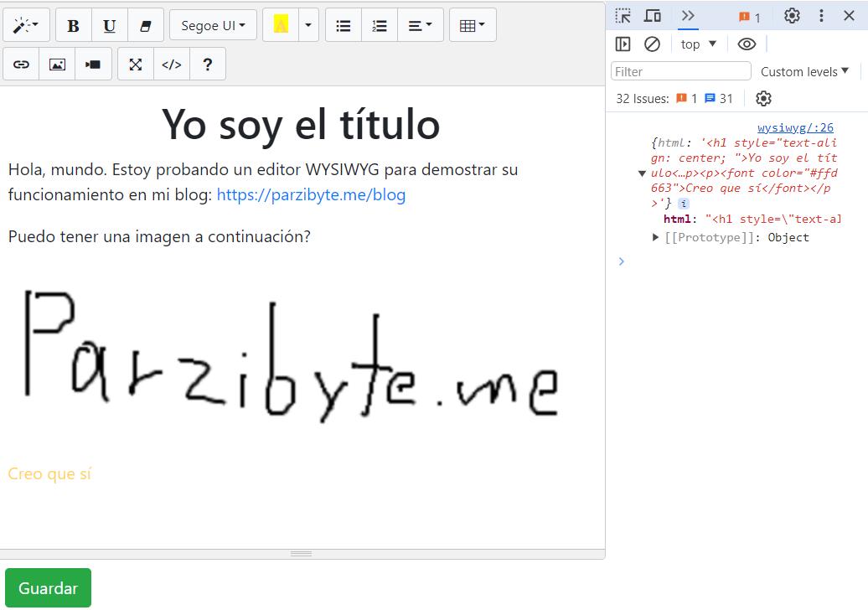Expand the [[Prototype]] Object entry

[x=655, y=237]
